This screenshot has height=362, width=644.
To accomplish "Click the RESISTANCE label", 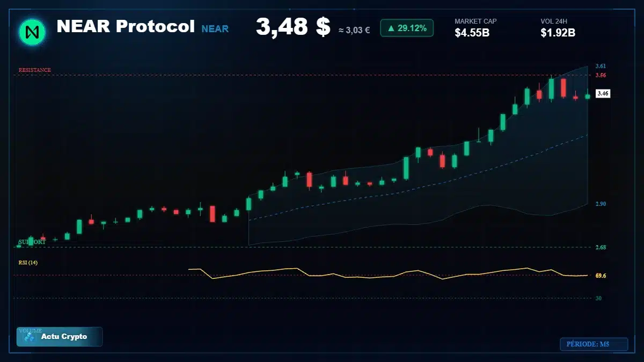I will tap(35, 70).
